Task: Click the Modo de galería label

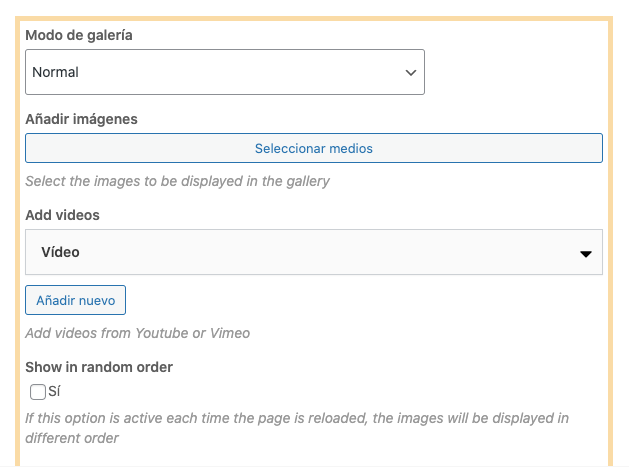Action: point(79,35)
